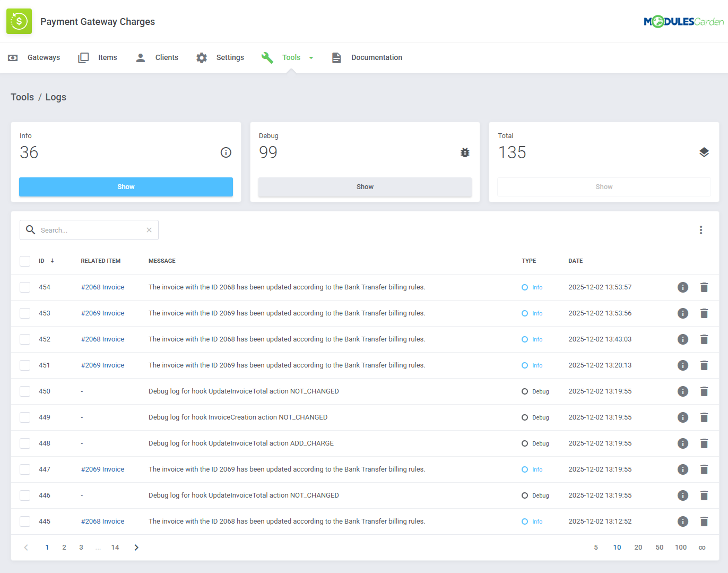Check the select-all checkbox in the table header
This screenshot has width=728, height=573.
[x=25, y=261]
